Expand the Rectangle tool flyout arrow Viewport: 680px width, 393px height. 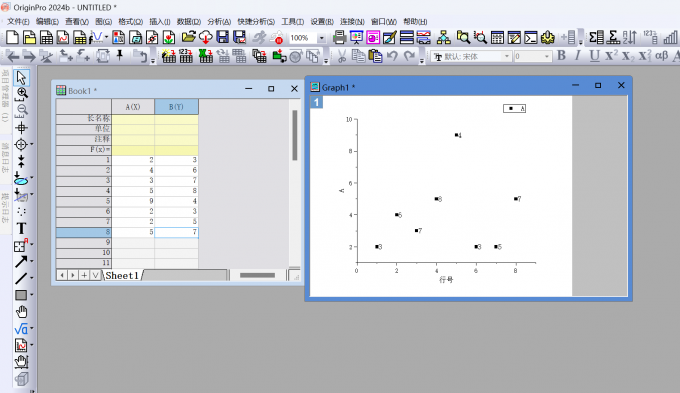tap(32, 295)
